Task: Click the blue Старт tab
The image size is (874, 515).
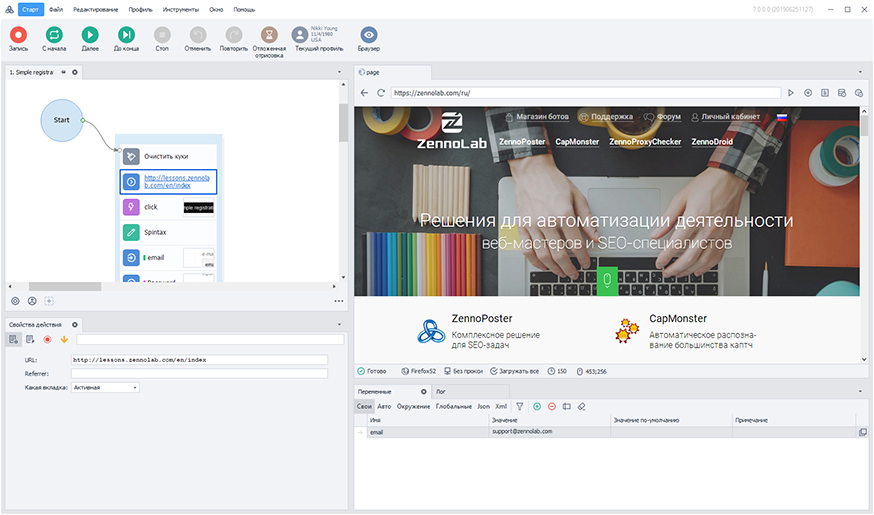Action: (x=31, y=9)
